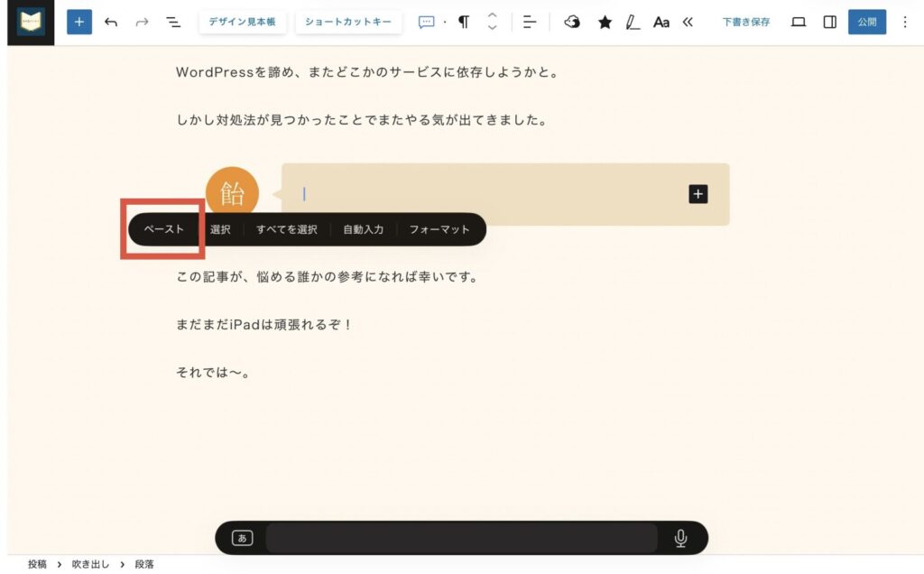Toggle the settings sidebar panel

click(829, 22)
